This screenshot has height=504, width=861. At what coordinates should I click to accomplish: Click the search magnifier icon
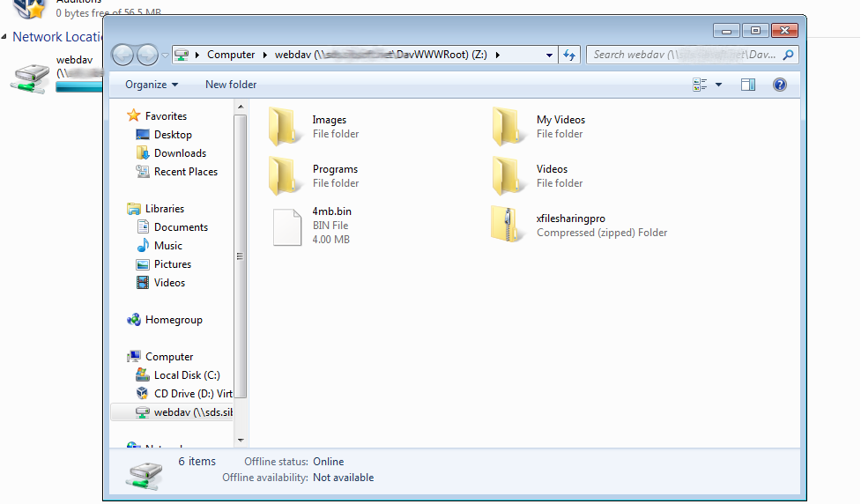(789, 55)
